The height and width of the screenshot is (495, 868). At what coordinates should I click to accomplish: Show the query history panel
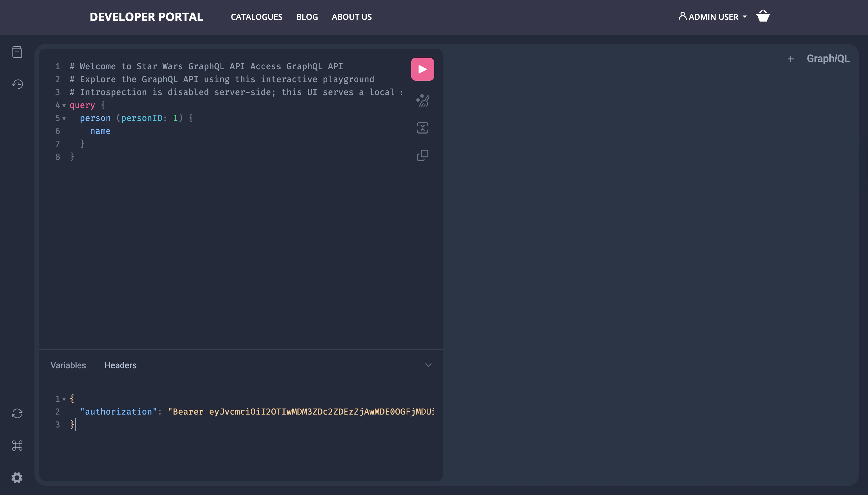pyautogui.click(x=17, y=84)
